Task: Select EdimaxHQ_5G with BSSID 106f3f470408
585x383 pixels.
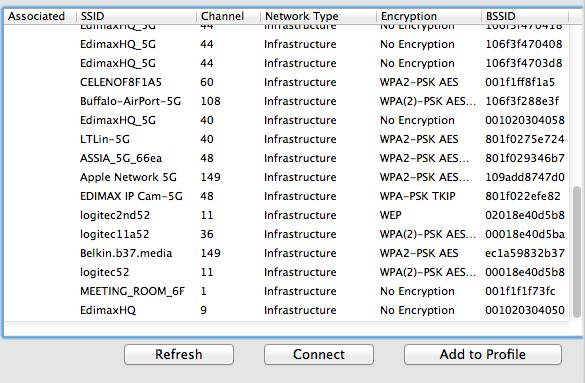Action: [287, 44]
